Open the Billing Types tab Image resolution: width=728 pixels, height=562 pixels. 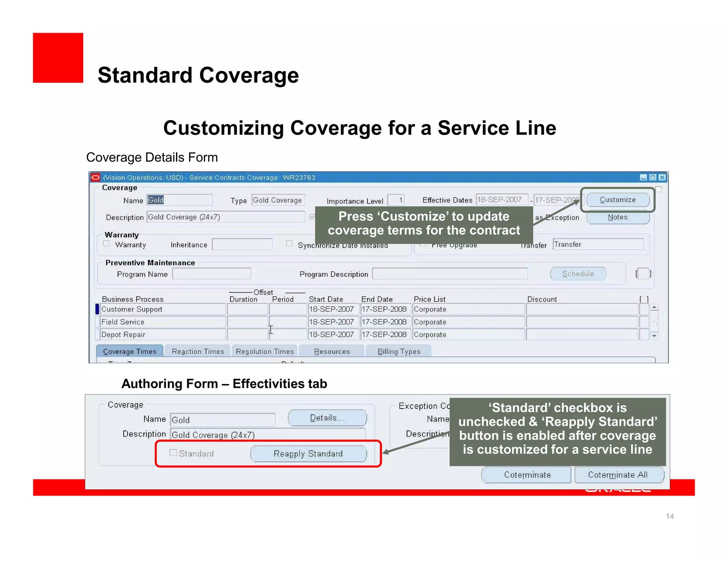[399, 351]
